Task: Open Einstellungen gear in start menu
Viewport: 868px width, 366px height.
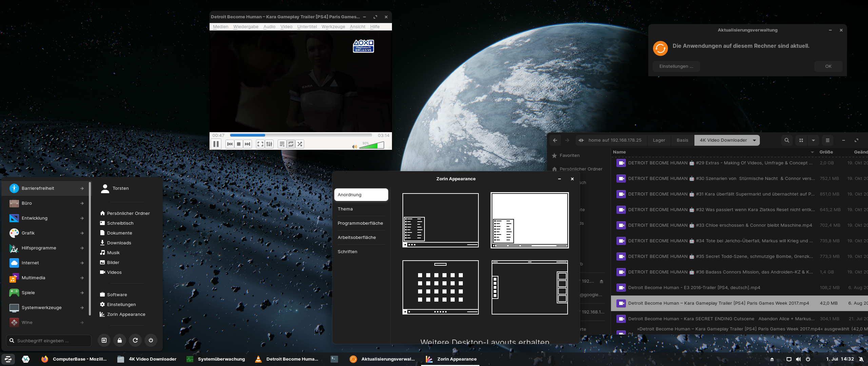Action: pos(118,305)
